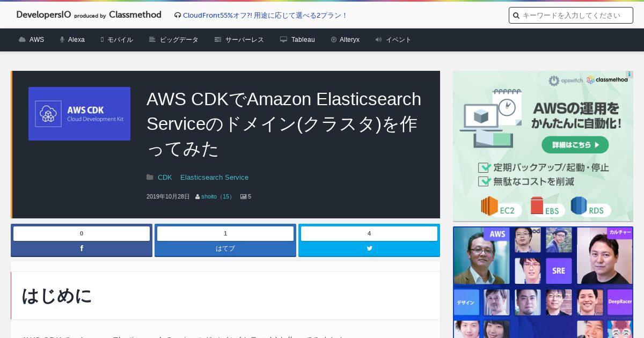Open the イベント navigation menu
644x338 pixels.
coord(393,40)
